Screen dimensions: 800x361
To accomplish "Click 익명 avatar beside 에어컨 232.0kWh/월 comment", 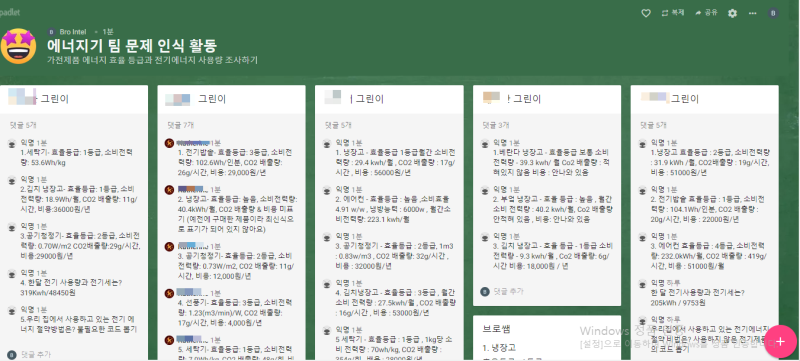I will pyautogui.click(x=643, y=237).
